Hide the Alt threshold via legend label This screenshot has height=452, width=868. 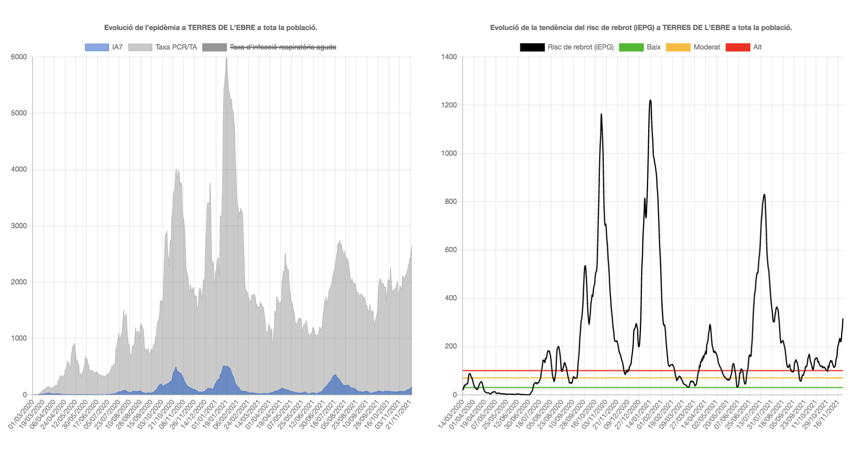757,47
